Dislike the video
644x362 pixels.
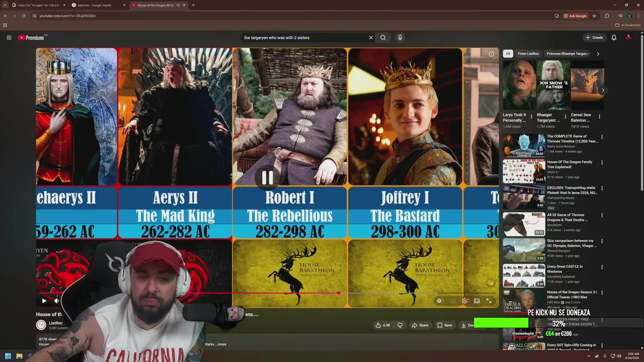(400, 325)
